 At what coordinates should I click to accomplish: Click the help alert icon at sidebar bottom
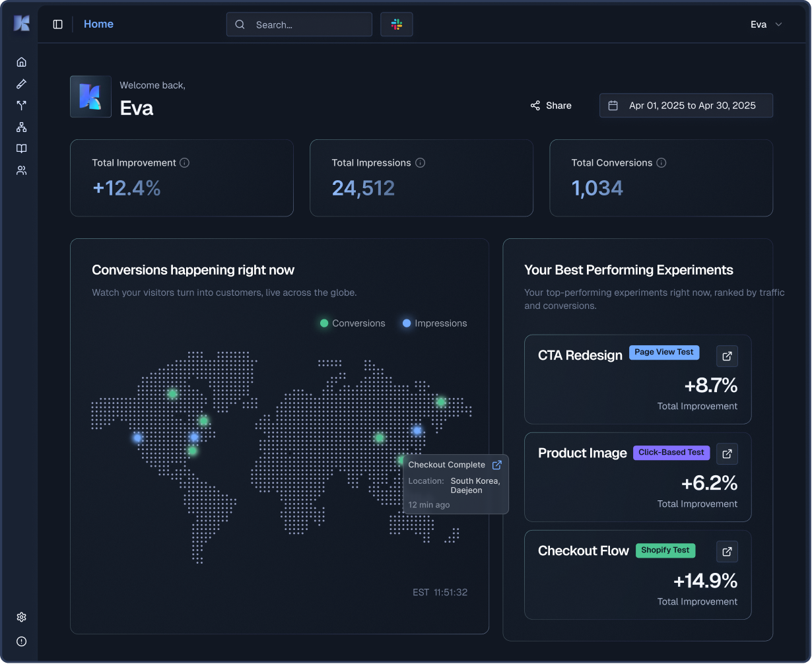21,641
